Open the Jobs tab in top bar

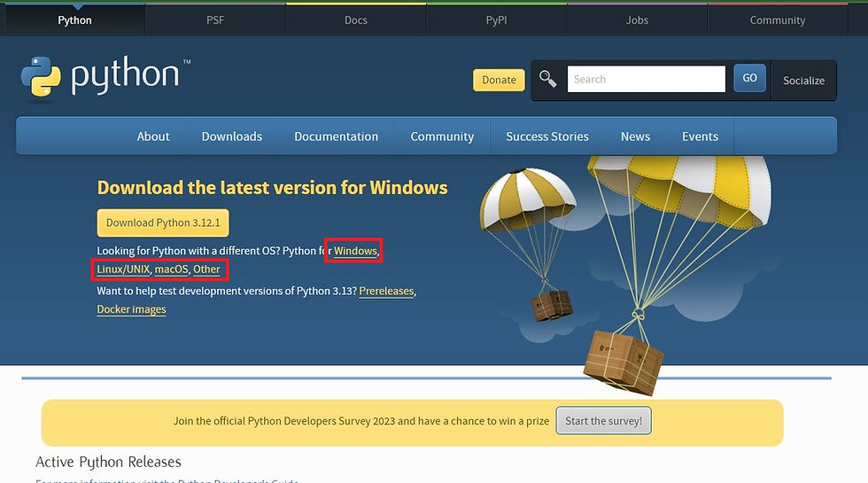click(x=637, y=19)
